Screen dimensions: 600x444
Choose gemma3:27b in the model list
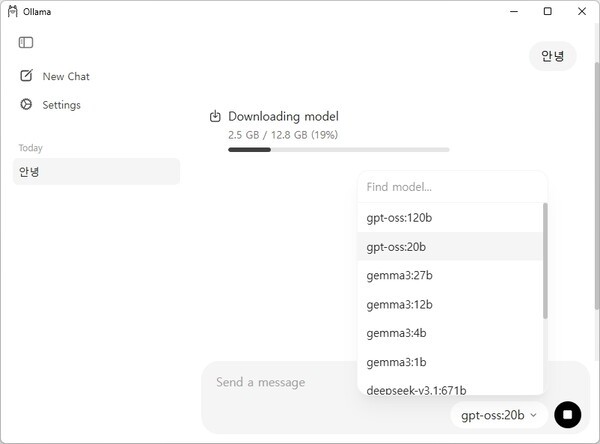pos(399,275)
